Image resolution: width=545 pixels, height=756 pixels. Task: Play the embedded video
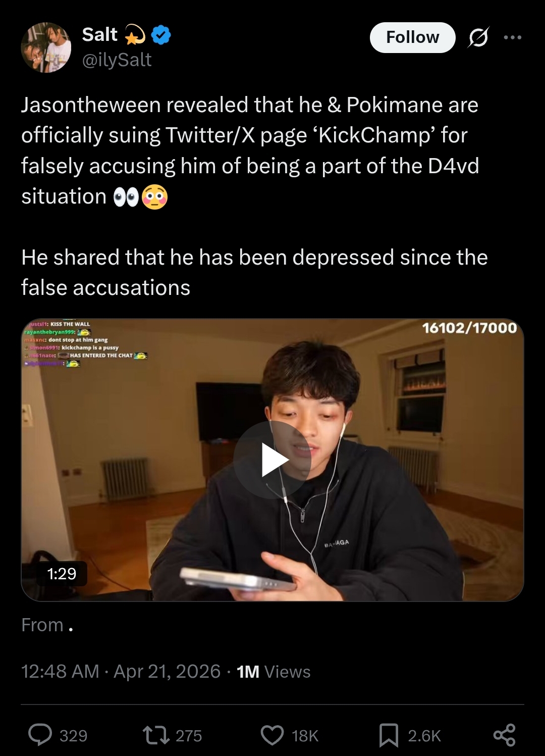pos(272,460)
